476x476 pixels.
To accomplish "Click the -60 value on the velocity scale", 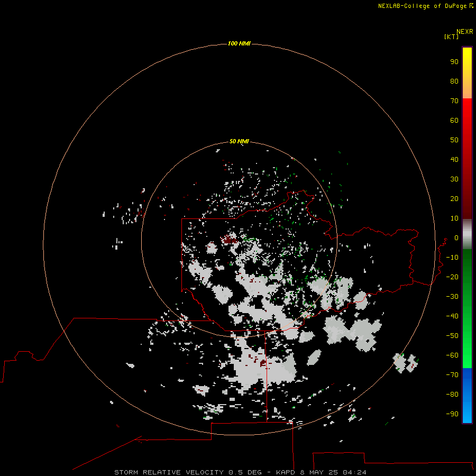I will [452, 355].
